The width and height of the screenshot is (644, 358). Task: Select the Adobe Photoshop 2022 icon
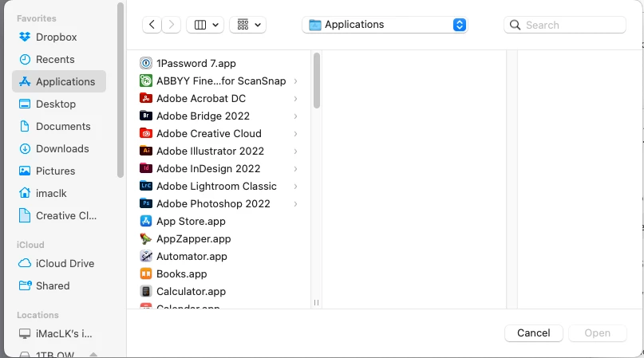click(146, 203)
